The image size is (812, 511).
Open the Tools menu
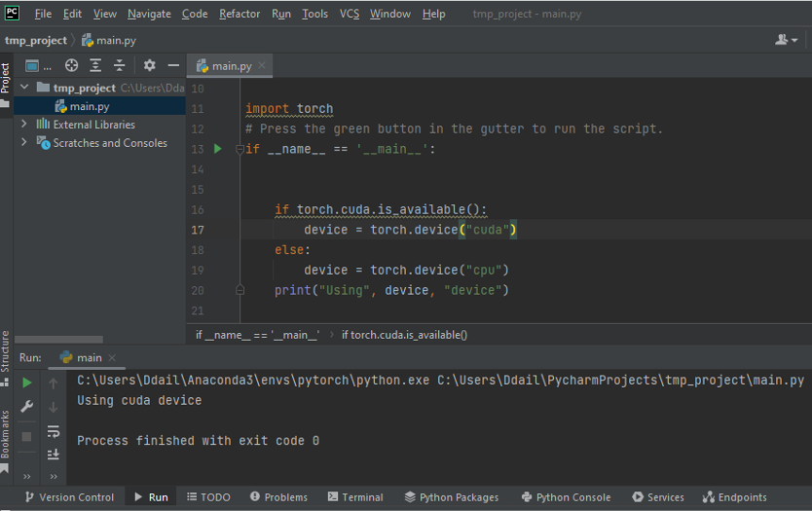click(314, 14)
